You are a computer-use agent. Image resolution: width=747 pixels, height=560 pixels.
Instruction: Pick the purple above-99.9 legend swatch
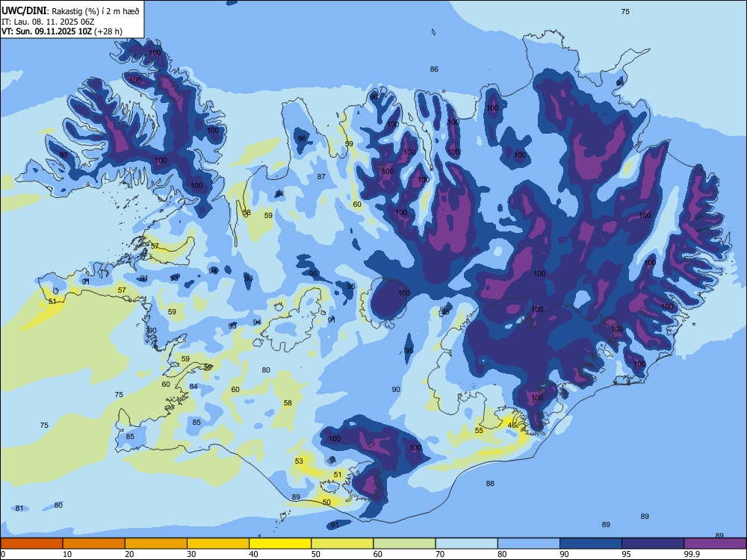tap(715, 544)
